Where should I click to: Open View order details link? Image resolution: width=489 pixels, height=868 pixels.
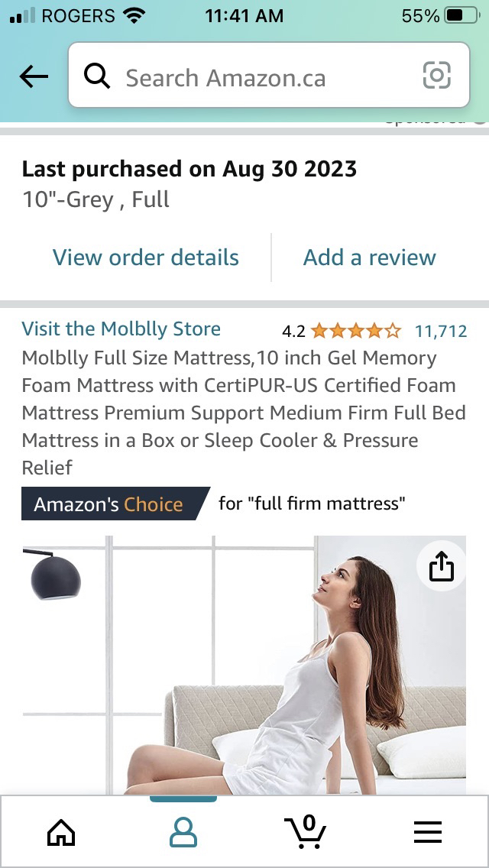point(146,257)
